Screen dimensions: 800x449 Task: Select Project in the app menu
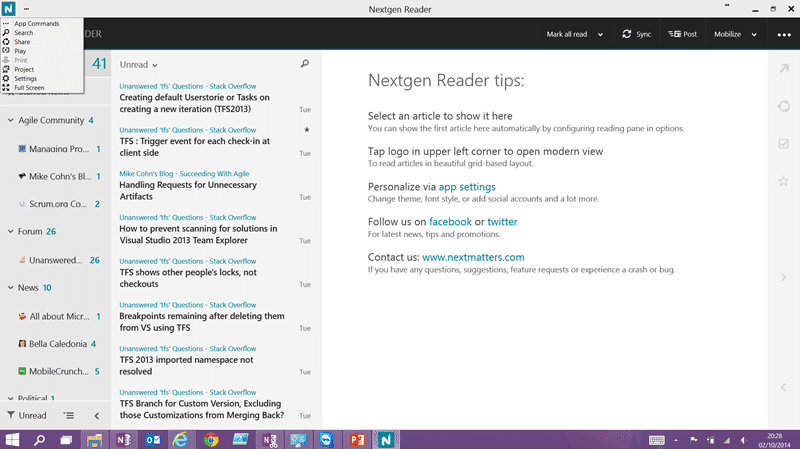pos(24,69)
